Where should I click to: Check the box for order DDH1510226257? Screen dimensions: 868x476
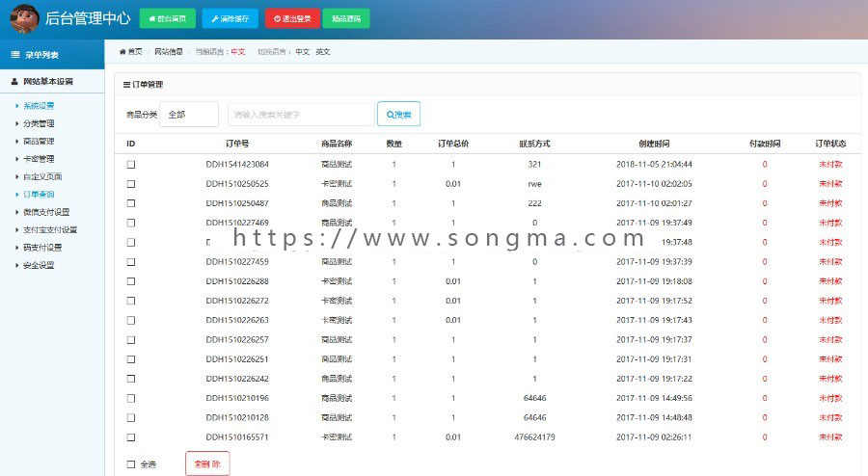[x=130, y=339]
